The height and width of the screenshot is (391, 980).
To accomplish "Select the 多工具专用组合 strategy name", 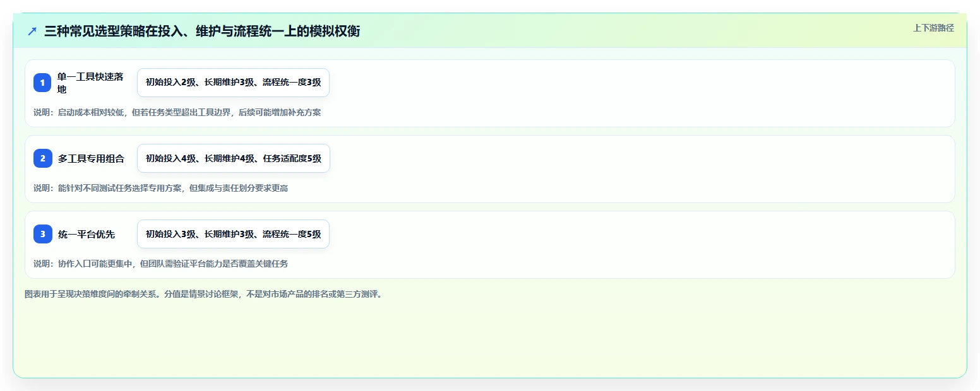I will pos(91,158).
